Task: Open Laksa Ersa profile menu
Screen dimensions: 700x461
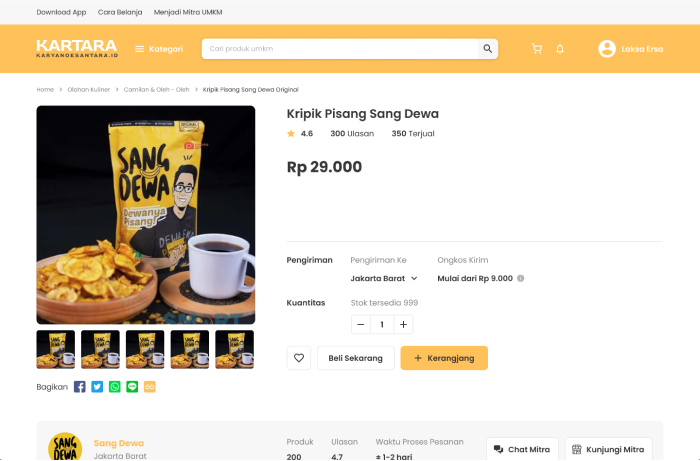Action: [630, 49]
